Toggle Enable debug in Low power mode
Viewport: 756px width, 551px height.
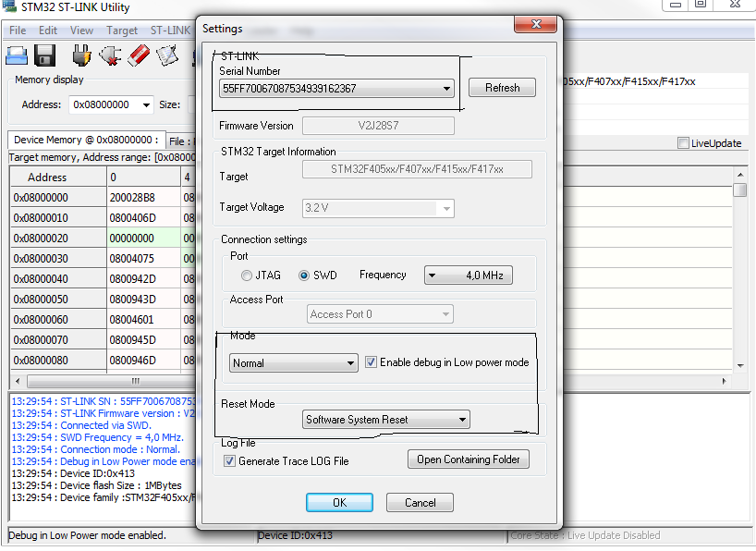(x=371, y=361)
